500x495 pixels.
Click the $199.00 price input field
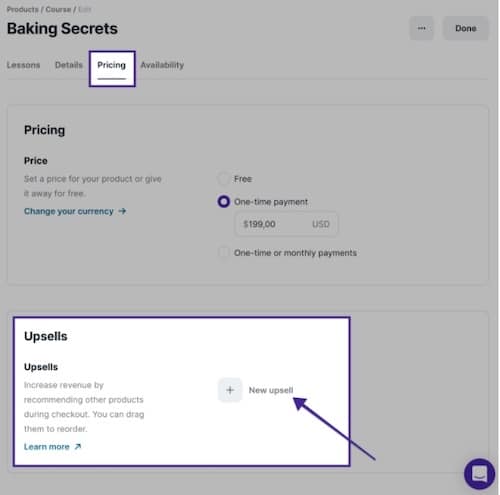286,224
